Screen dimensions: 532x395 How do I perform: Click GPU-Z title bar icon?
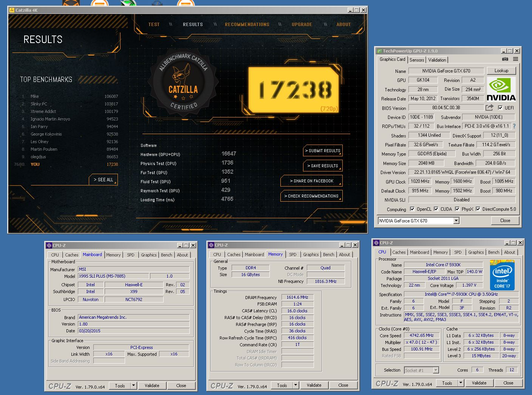tap(379, 51)
